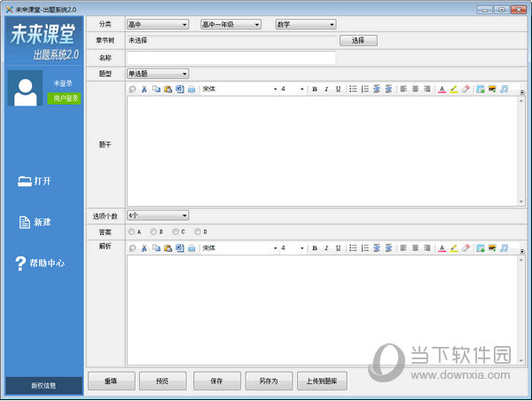Toggle bold in 解析 toolbar
The image size is (532, 401).
(x=315, y=248)
